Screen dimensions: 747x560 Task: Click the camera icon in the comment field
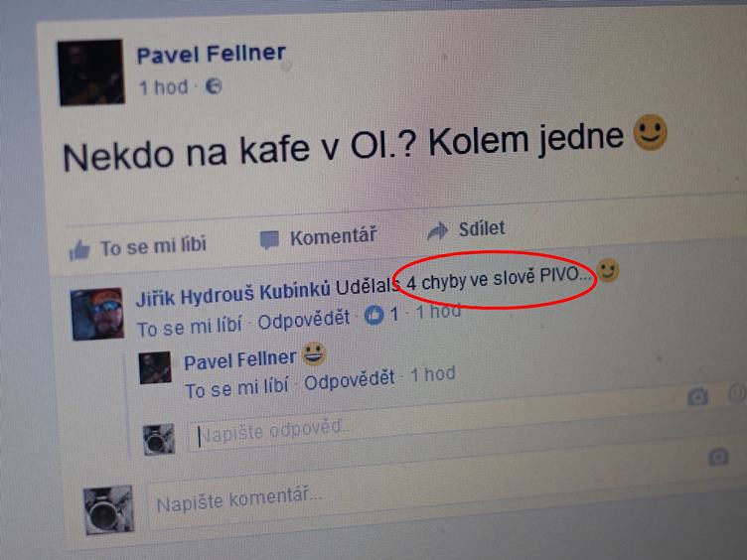[x=718, y=457]
